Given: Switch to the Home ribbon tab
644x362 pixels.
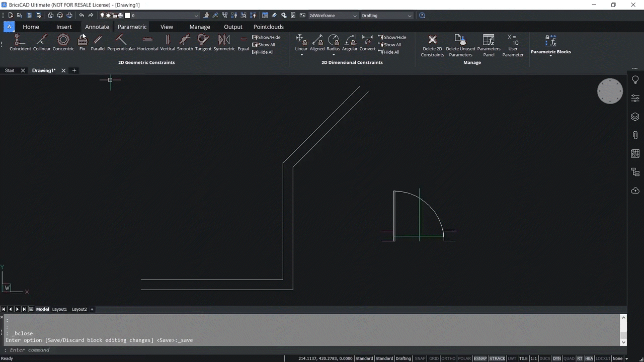Looking at the screenshot, I should 31,27.
